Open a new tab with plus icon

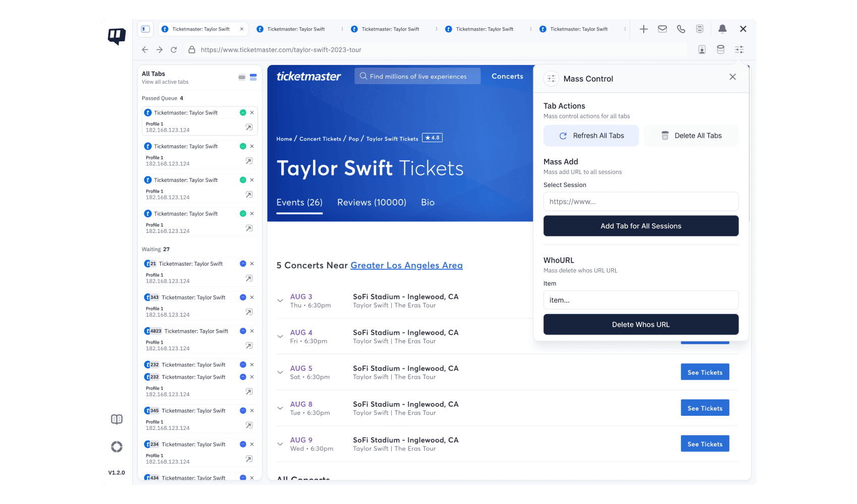click(x=644, y=29)
